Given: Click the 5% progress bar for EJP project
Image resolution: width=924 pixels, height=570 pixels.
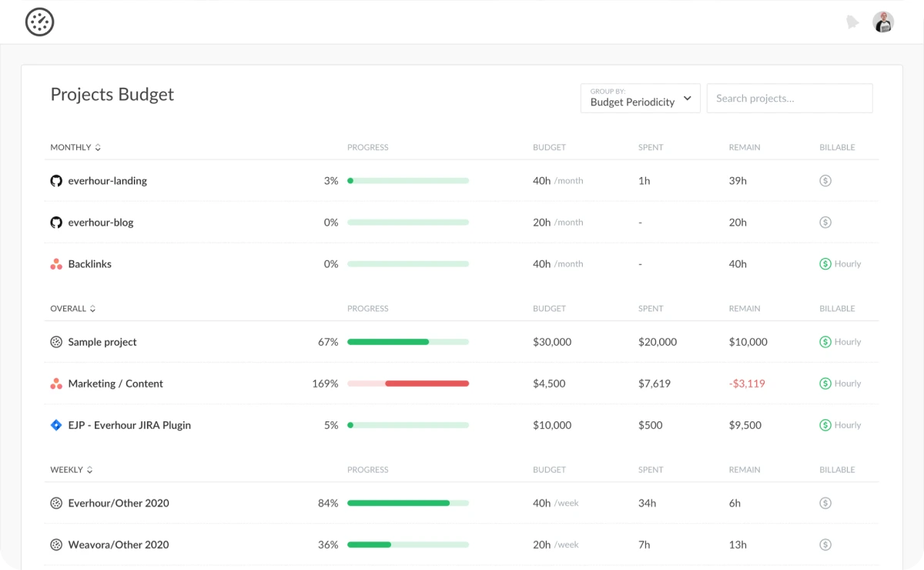Looking at the screenshot, I should pyautogui.click(x=408, y=425).
